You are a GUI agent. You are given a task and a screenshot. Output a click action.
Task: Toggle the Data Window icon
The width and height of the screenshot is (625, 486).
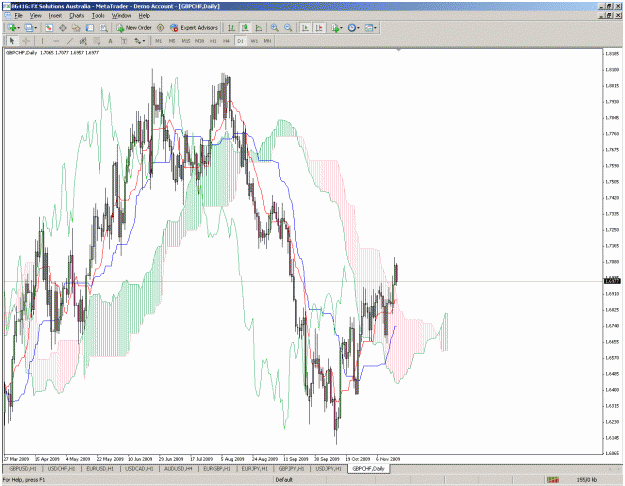(x=63, y=28)
